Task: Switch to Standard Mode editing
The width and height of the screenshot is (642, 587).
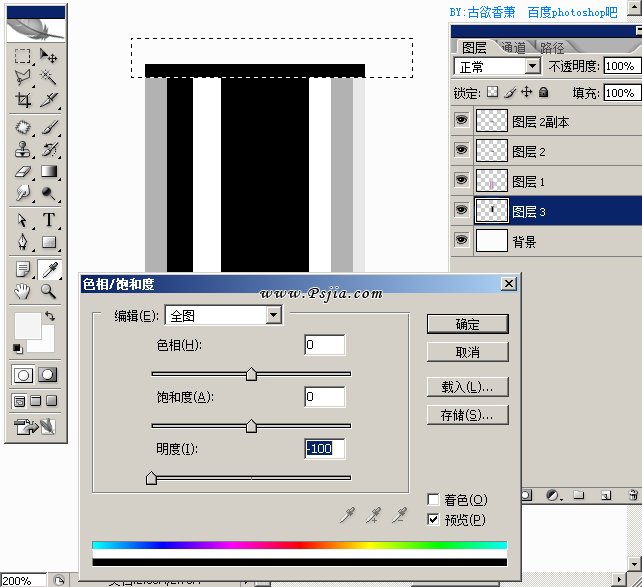Action: point(23,375)
